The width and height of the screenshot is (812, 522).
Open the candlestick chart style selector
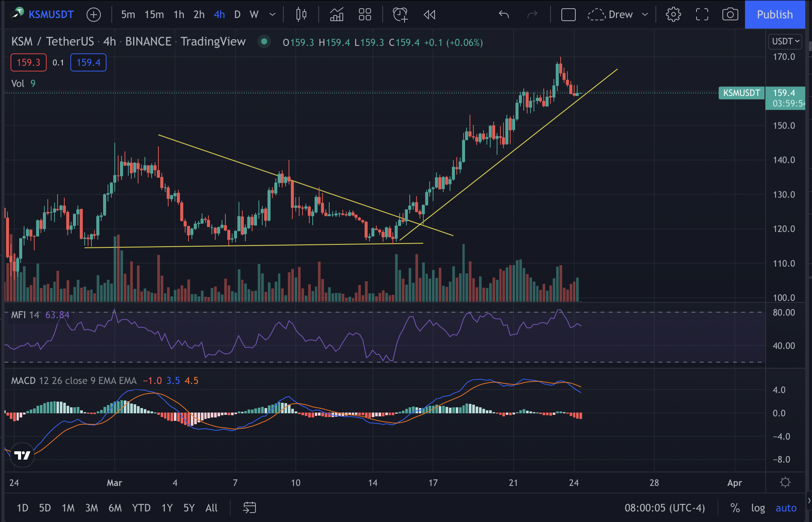click(x=301, y=15)
